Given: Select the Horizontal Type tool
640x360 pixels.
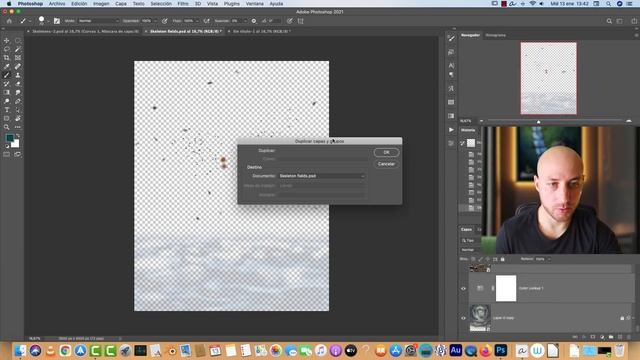Looking at the screenshot, I should click(7, 110).
